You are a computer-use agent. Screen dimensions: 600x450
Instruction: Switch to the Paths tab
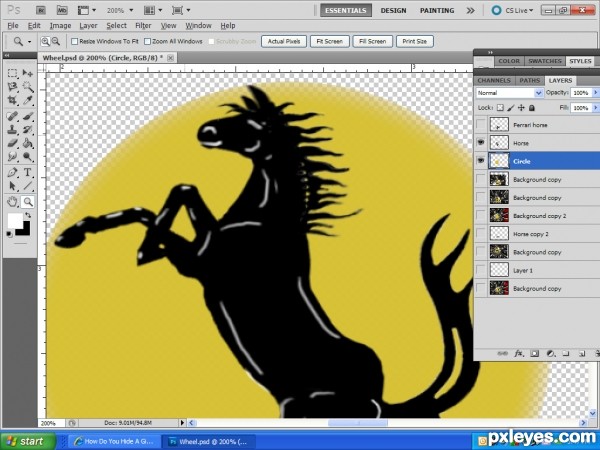529,80
